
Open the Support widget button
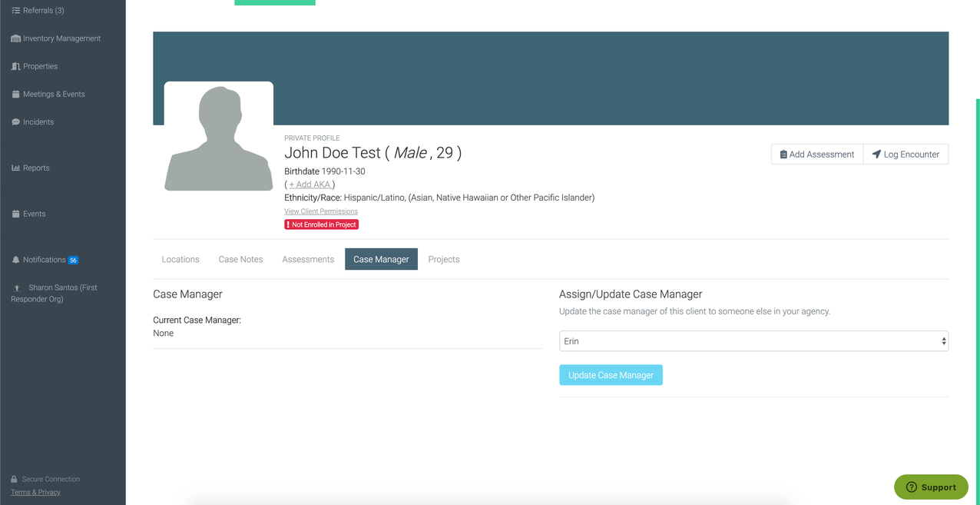click(x=931, y=487)
